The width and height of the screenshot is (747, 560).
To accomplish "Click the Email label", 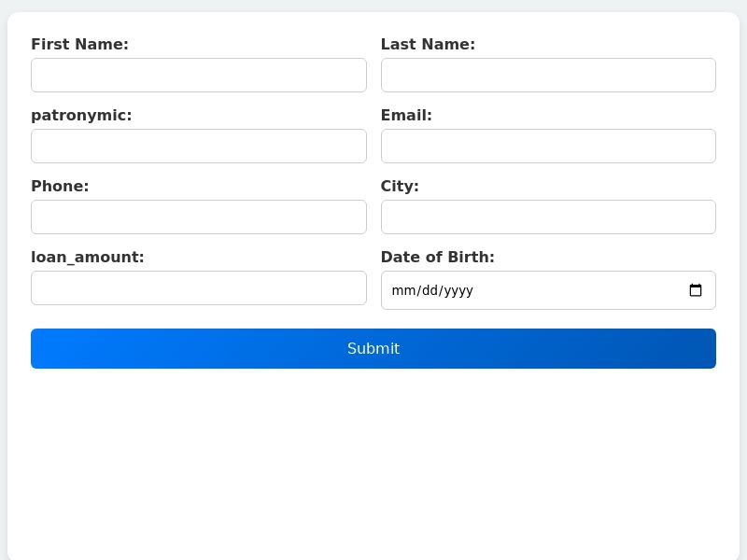I will click(406, 115).
